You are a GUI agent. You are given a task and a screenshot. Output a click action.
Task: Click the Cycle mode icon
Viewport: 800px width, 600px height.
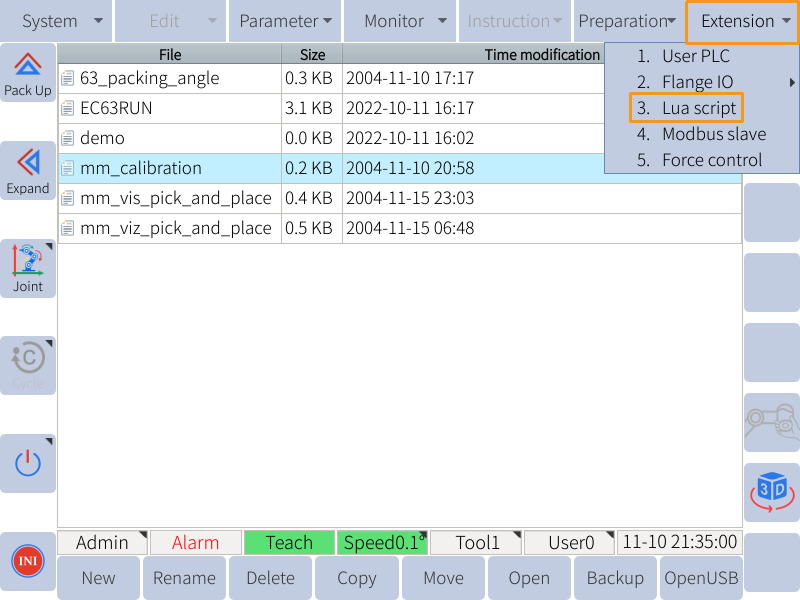click(x=28, y=366)
